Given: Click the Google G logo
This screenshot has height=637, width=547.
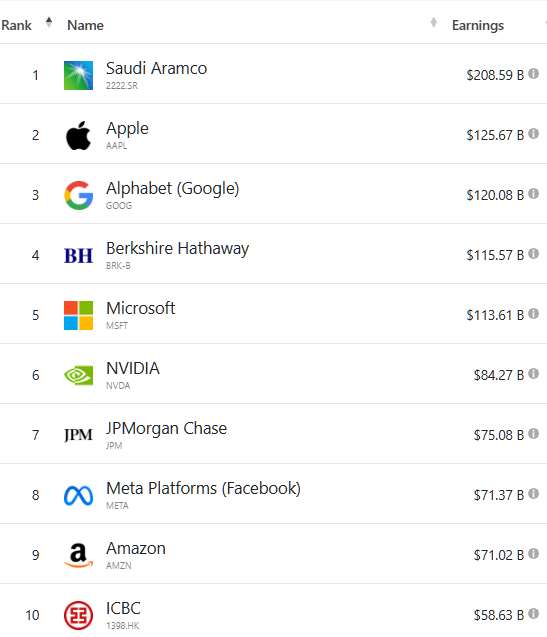Looking at the screenshot, I should [x=78, y=195].
